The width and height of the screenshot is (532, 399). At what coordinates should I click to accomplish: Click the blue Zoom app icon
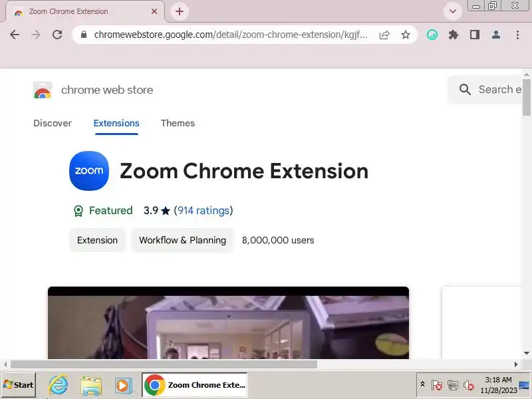[89, 171]
